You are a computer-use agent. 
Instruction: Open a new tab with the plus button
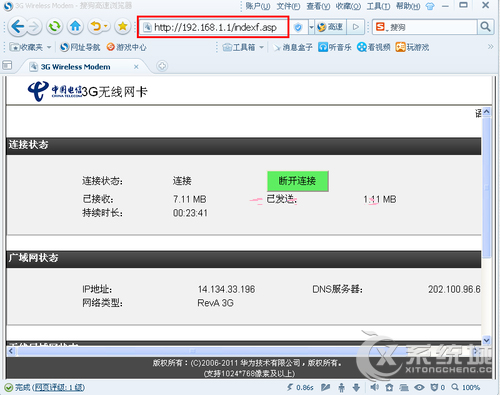[162, 66]
